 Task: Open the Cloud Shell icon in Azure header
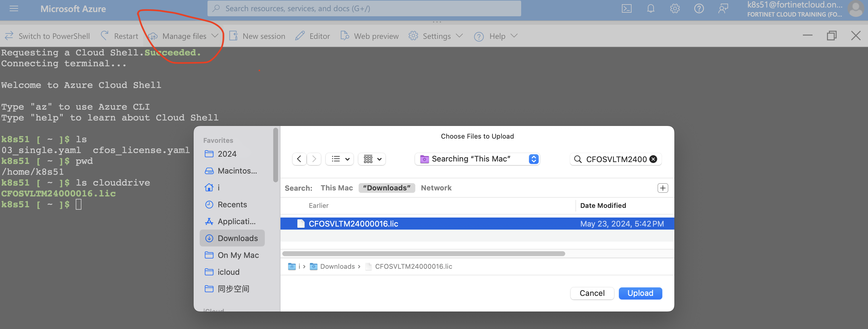click(626, 9)
